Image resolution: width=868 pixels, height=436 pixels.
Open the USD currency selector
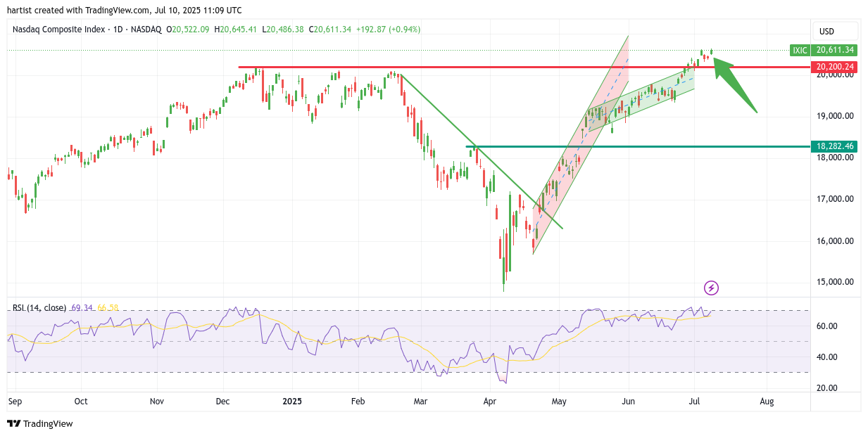tap(836, 31)
